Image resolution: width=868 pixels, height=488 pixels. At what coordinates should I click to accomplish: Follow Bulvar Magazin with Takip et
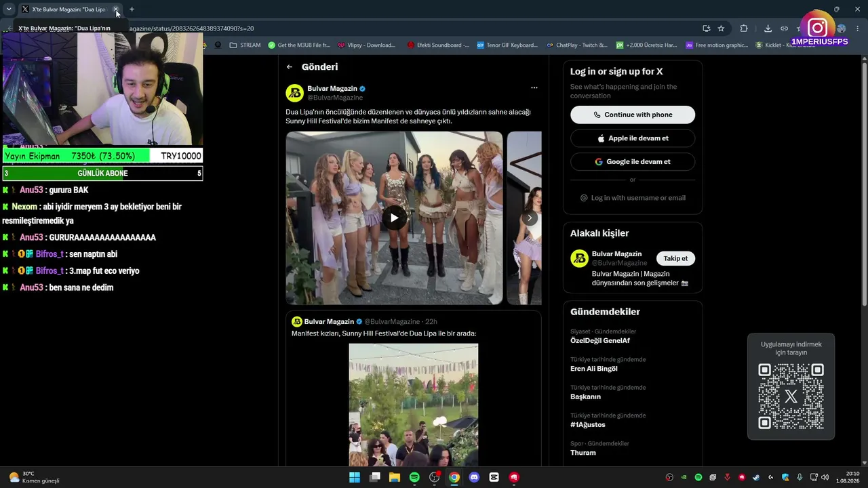pyautogui.click(x=675, y=258)
